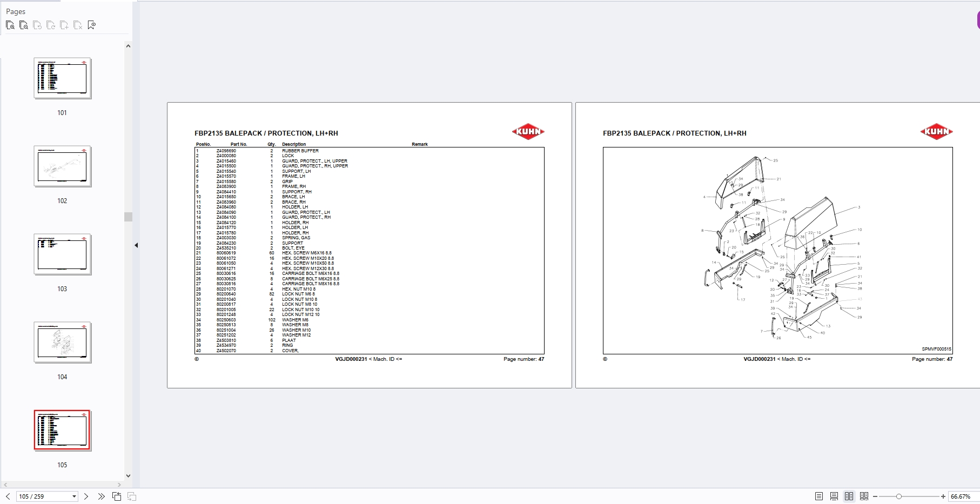
Task: Jump to the last page
Action: point(101,496)
